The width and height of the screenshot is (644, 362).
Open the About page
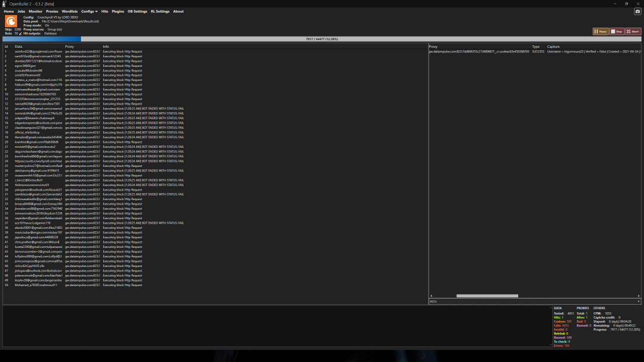tap(178, 11)
